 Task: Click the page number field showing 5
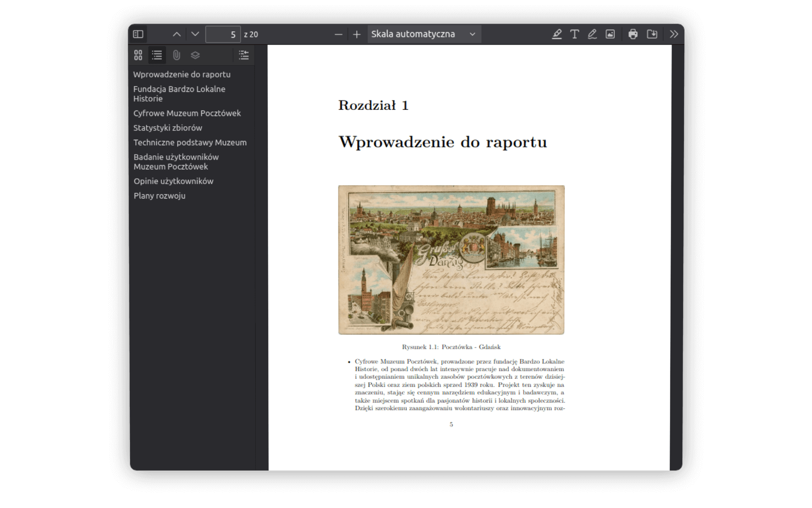point(223,34)
